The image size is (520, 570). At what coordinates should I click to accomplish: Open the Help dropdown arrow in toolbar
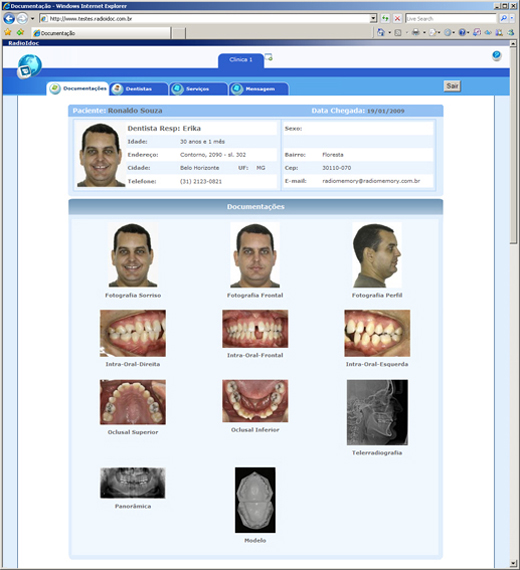pyautogui.click(x=468, y=33)
